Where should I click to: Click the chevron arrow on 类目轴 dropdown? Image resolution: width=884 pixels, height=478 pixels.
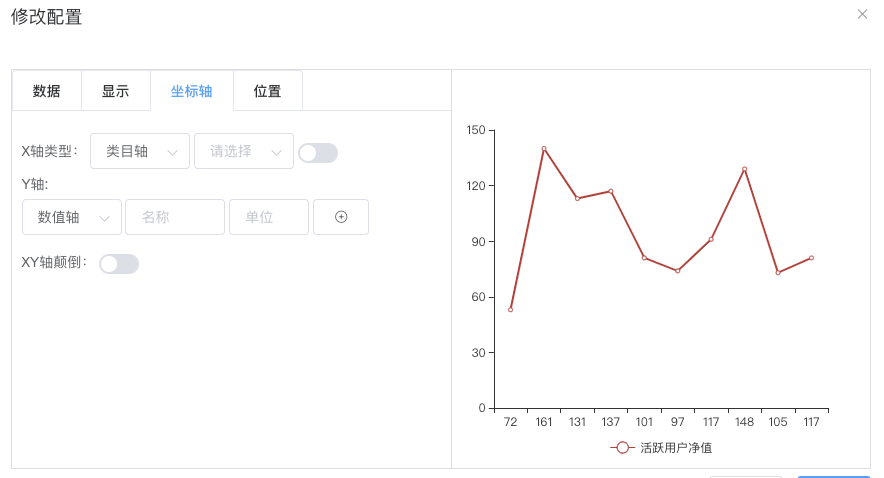click(173, 152)
